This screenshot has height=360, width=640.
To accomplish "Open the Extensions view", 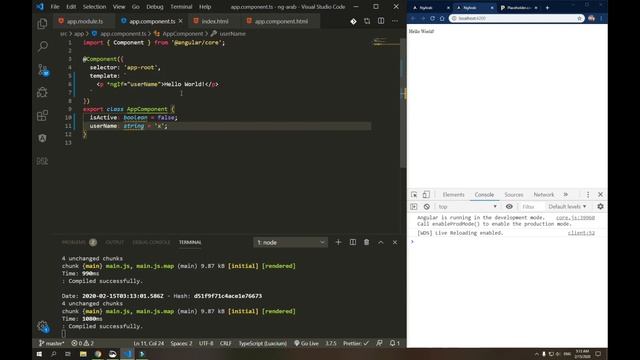I will [42, 116].
